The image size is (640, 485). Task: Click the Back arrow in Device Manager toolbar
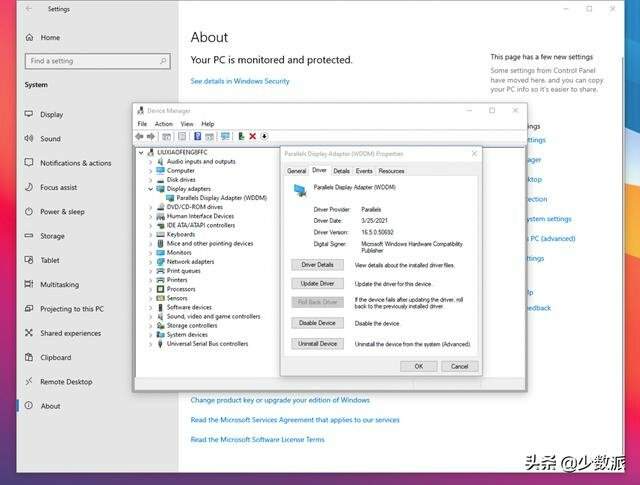point(140,136)
